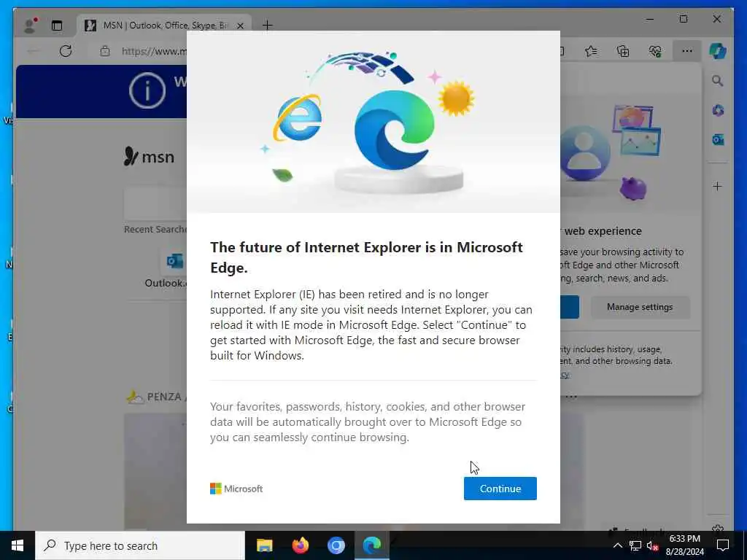Show hidden system tray icons

[617, 545]
